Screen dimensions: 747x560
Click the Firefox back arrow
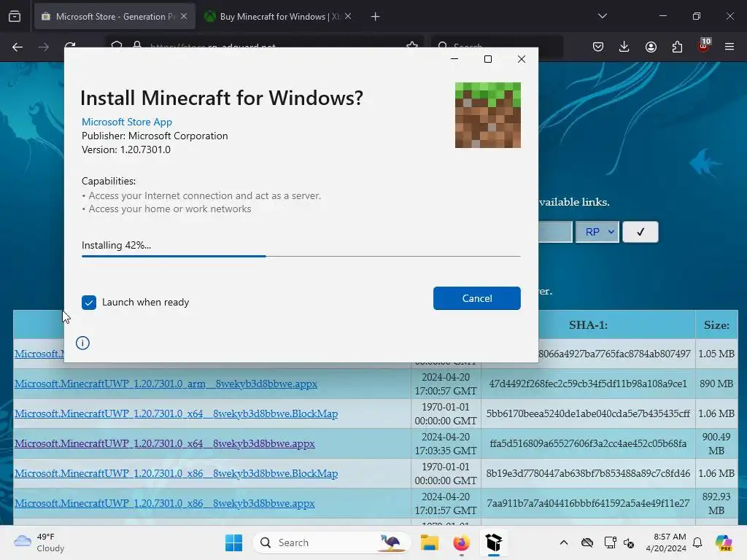tap(18, 47)
